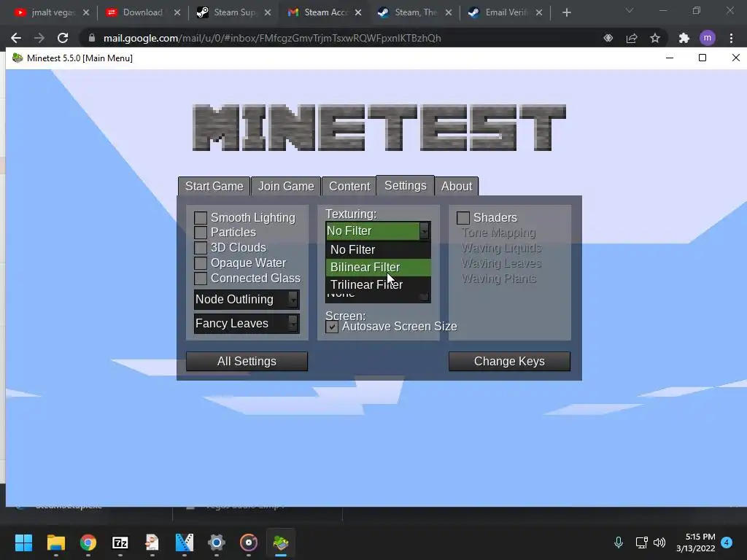Screen dimensions: 747x560
Task: Switch to the Start Game tab
Action: pyautogui.click(x=214, y=186)
